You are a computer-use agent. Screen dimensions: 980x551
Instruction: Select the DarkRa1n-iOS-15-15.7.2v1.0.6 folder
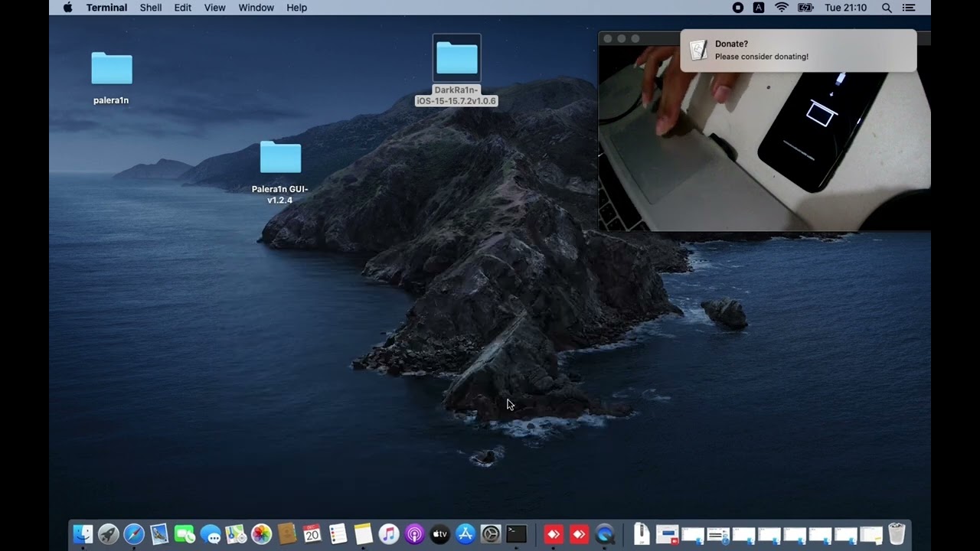456,59
